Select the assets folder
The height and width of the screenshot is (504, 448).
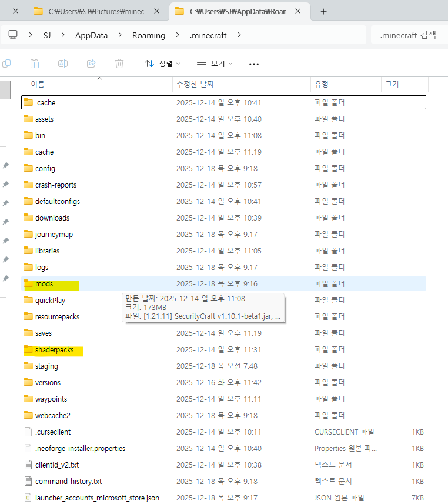click(x=223, y=119)
